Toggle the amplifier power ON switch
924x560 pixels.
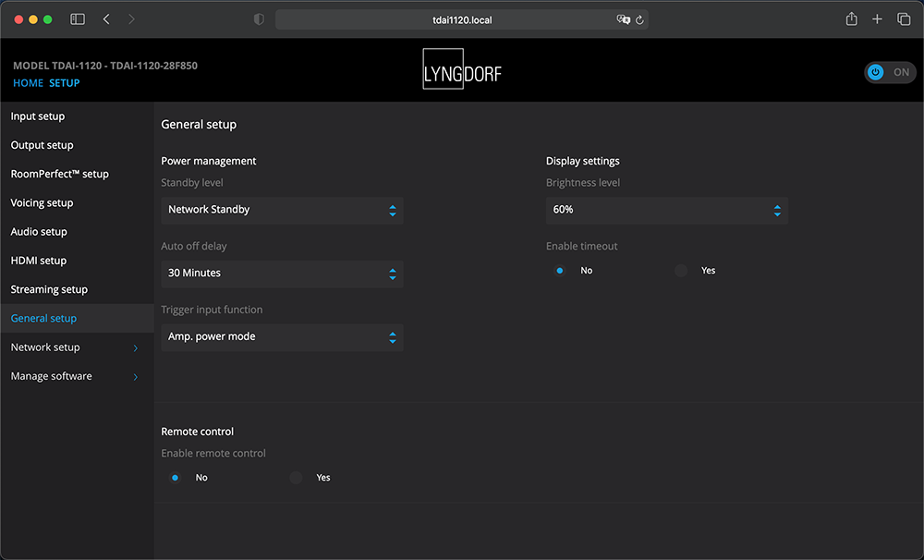[890, 72]
